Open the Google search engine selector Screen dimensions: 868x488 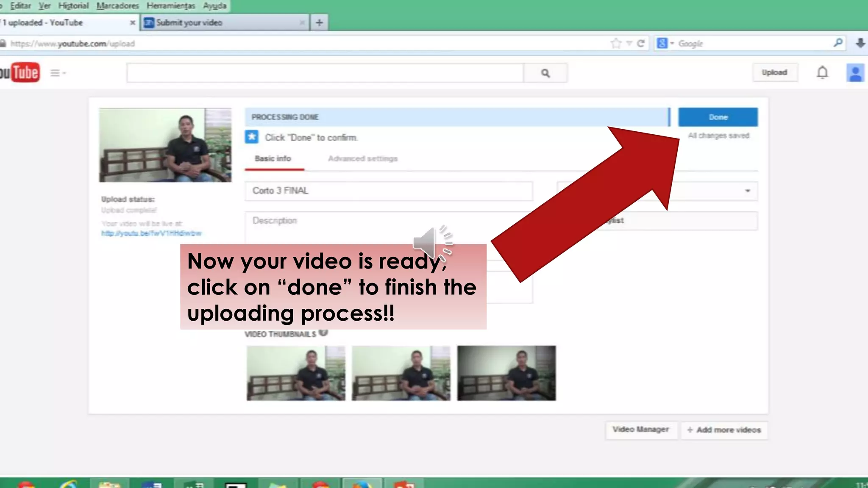tap(665, 43)
